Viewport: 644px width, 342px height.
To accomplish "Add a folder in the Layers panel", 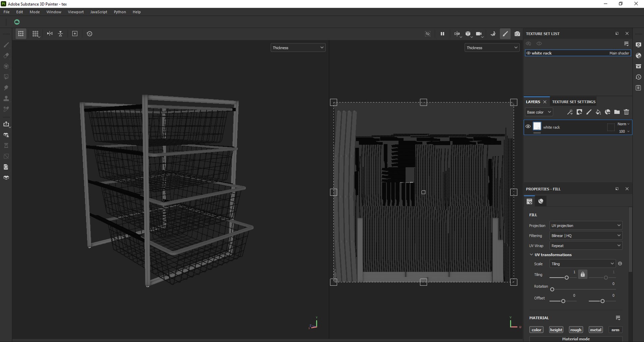I will [x=617, y=112].
